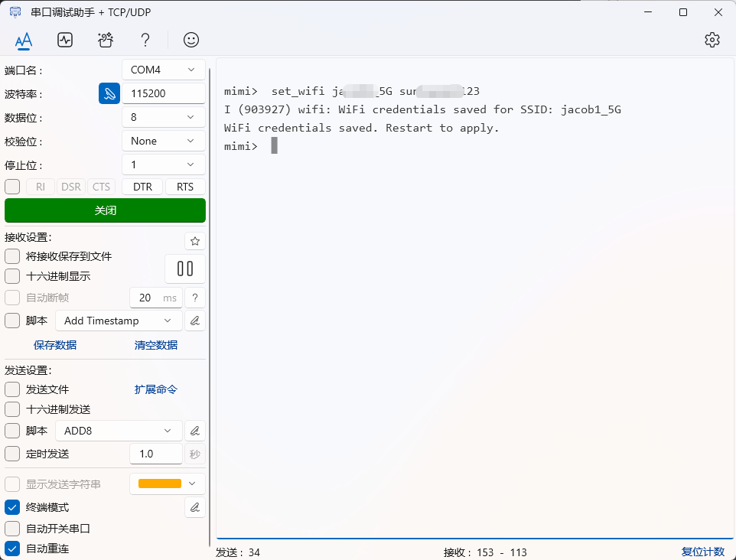Click the 清空数据 clear data link
Screen dimensions: 736x560
pyautogui.click(x=156, y=345)
